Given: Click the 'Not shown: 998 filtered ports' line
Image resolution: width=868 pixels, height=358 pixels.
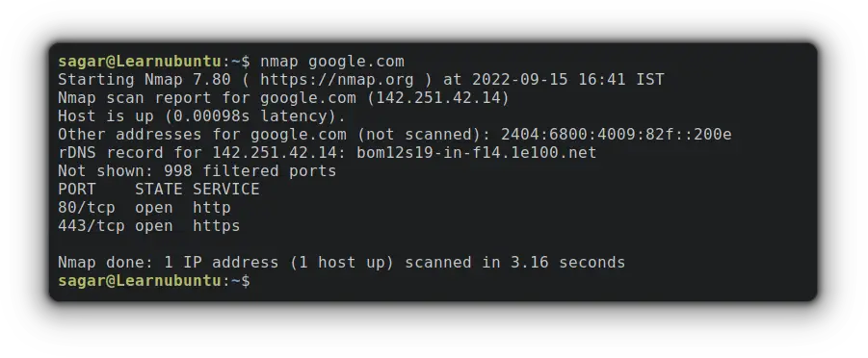Looking at the screenshot, I should coord(197,171).
